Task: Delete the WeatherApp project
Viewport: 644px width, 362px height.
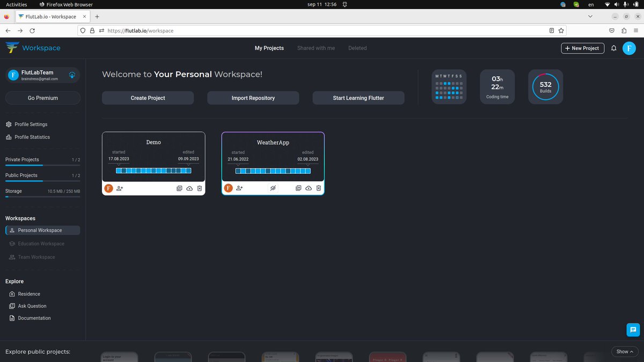Action: click(319, 188)
